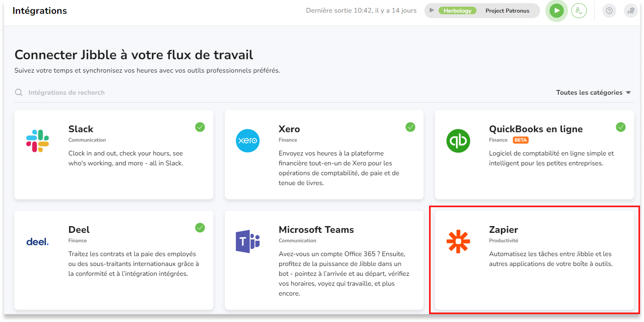
Task: Open the Xero integration title
Action: click(x=289, y=129)
